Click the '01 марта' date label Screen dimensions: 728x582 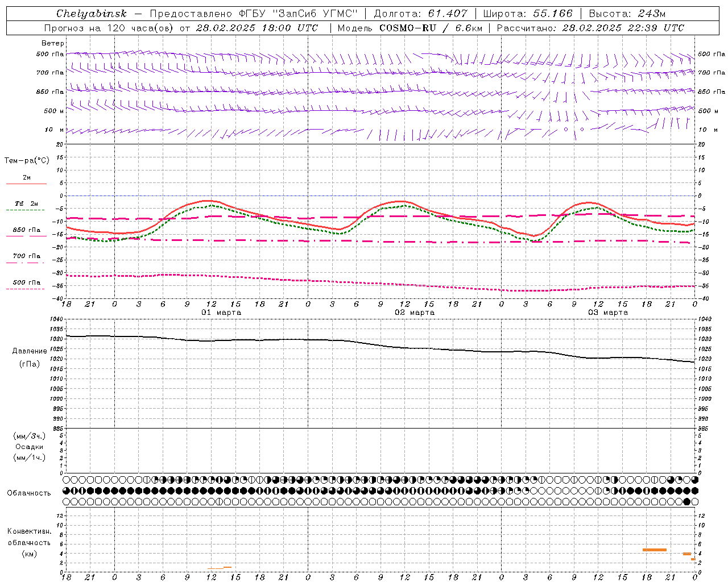pyautogui.click(x=222, y=313)
